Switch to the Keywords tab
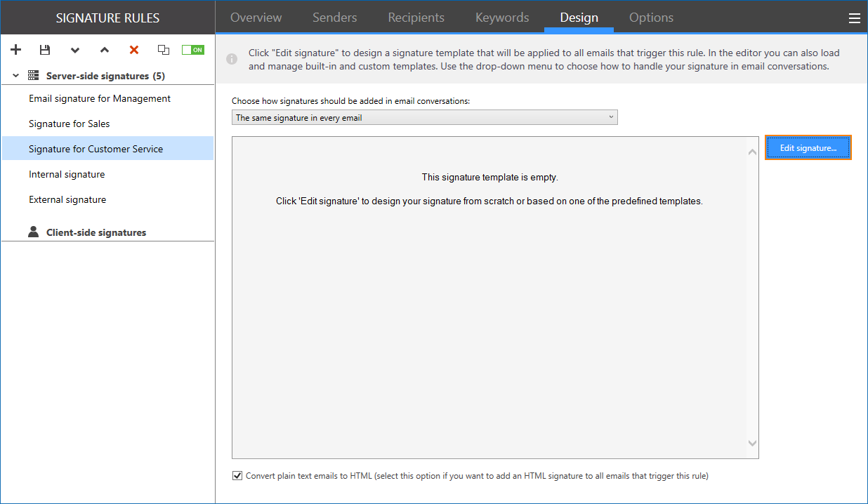Viewport: 868px width, 504px height. click(x=501, y=17)
